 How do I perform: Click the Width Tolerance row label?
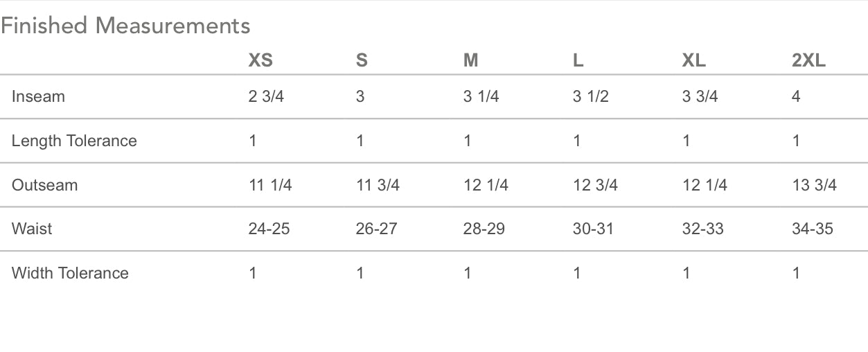[x=70, y=273]
